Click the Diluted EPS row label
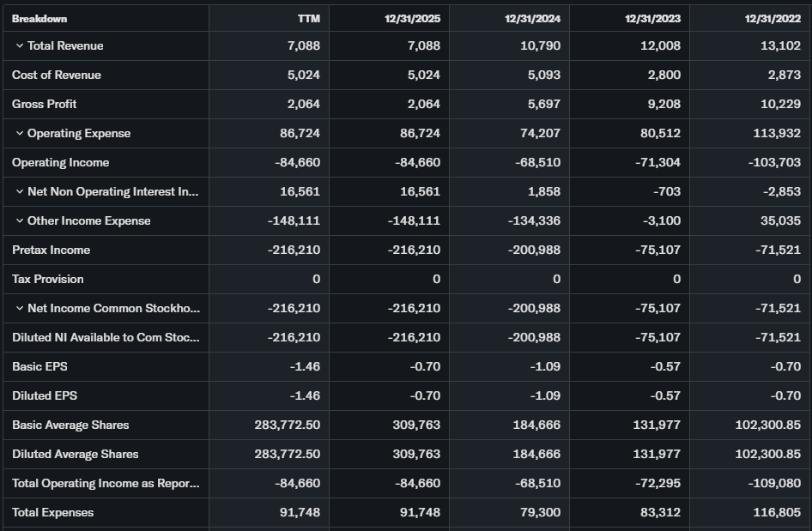Image resolution: width=812 pixels, height=531 pixels. [43, 395]
